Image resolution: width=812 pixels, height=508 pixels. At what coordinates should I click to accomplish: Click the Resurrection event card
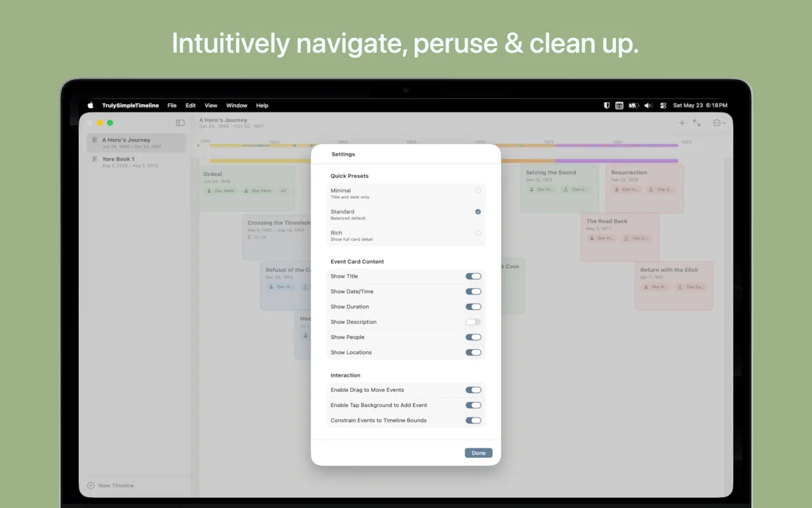[645, 188]
